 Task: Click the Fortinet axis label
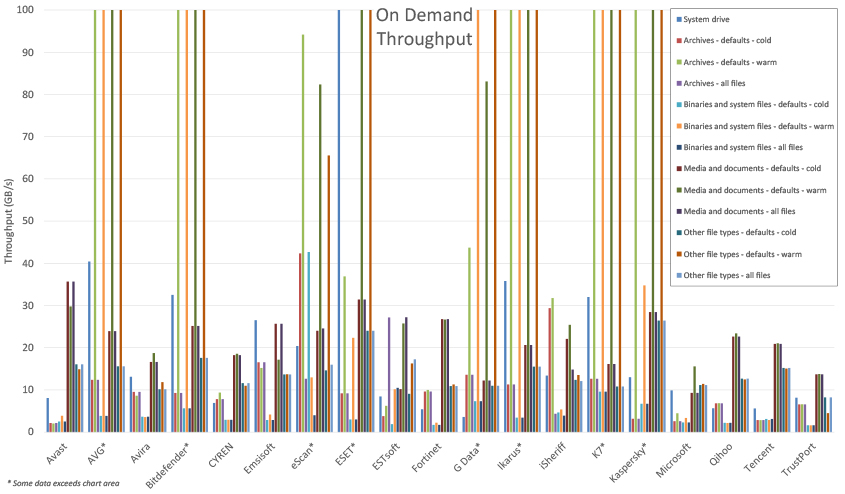click(427, 457)
